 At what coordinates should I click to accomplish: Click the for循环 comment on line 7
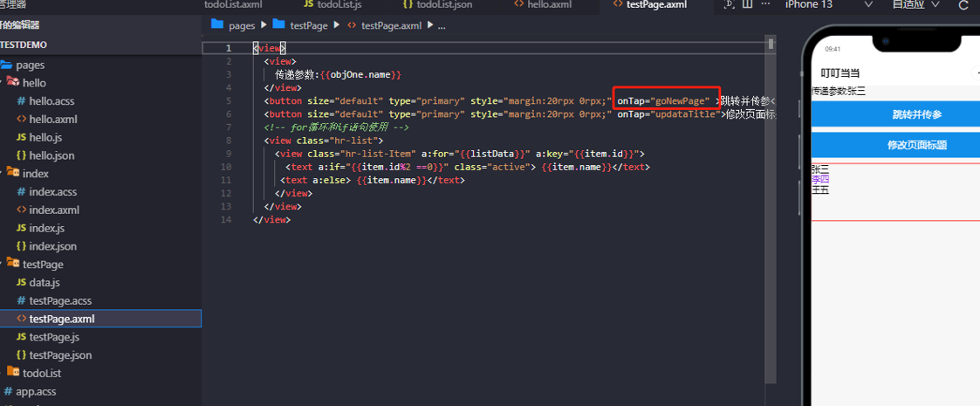click(336, 127)
